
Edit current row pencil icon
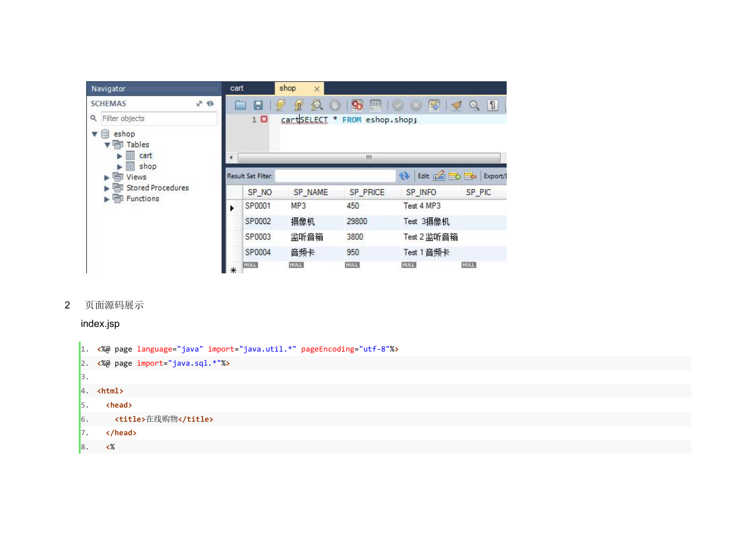pyautogui.click(x=439, y=176)
